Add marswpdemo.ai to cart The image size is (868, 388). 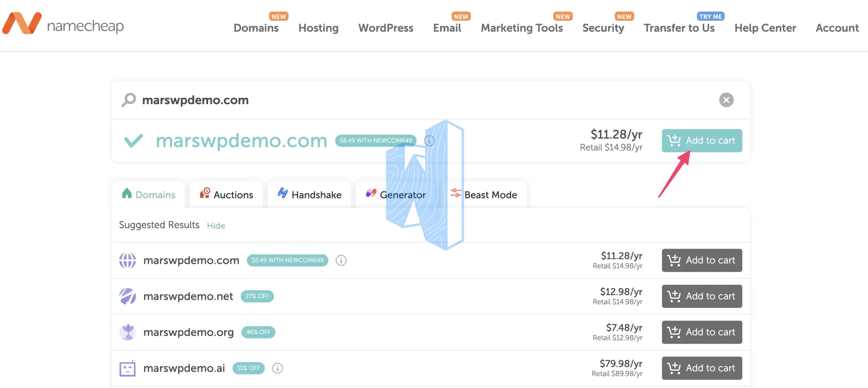[x=702, y=368]
